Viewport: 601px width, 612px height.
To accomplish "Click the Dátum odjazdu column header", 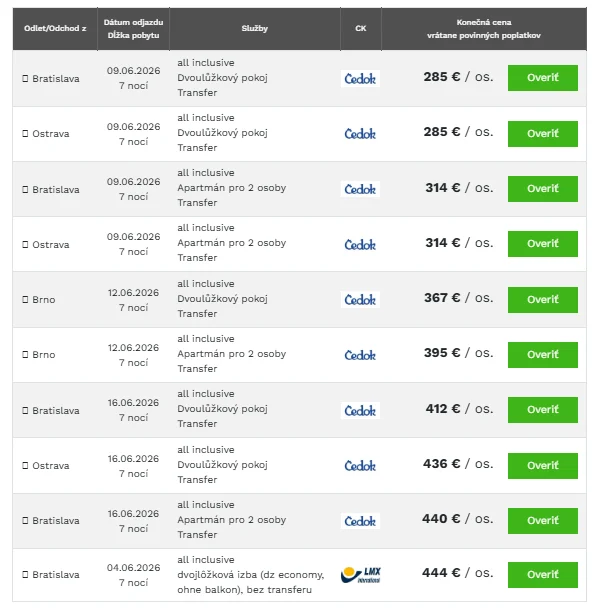I will pos(133,28).
